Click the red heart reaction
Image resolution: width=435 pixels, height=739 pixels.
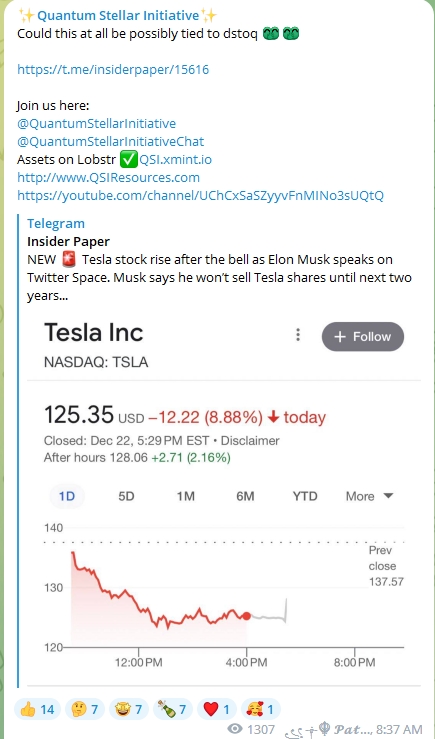pyautogui.click(x=216, y=709)
